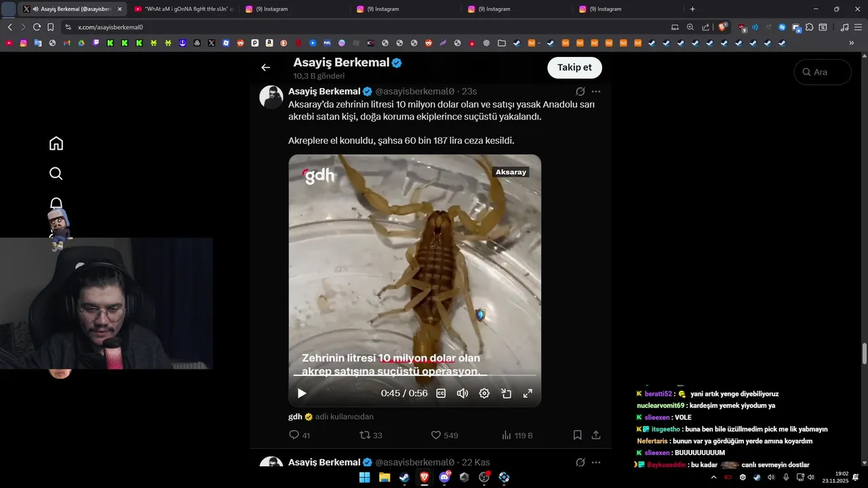The width and height of the screenshot is (868, 488).
Task: Open a new browser tab
Action: tap(692, 9)
